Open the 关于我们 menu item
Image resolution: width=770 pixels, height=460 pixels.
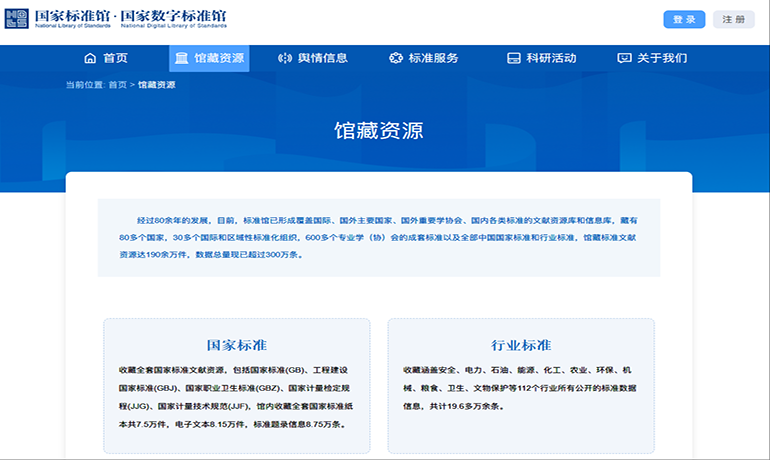(x=662, y=58)
